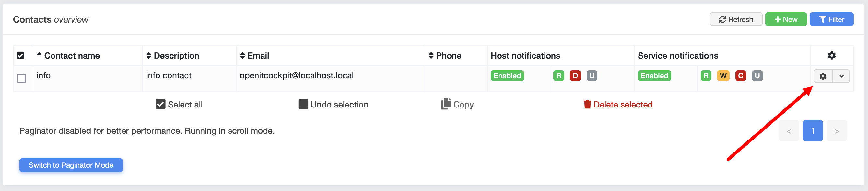Open the Filter panel
868x191 pixels.
pos(831,19)
